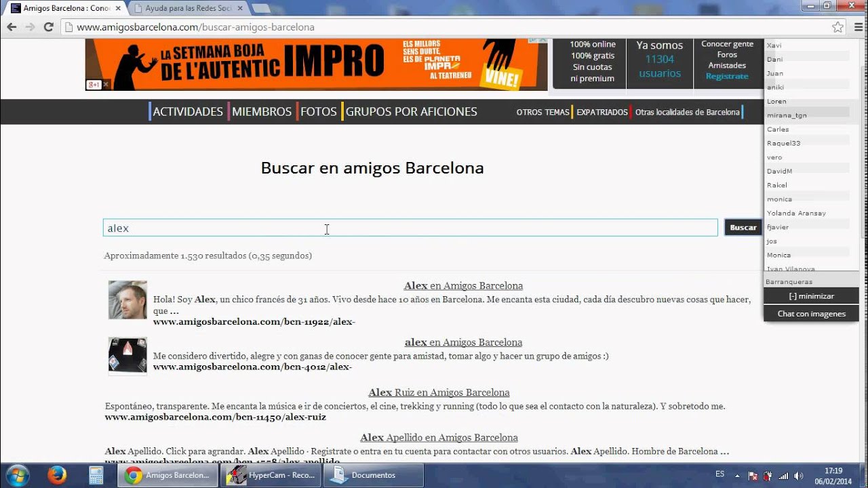
Task: Open Otras localidades de Barcelona
Action: [x=687, y=113]
